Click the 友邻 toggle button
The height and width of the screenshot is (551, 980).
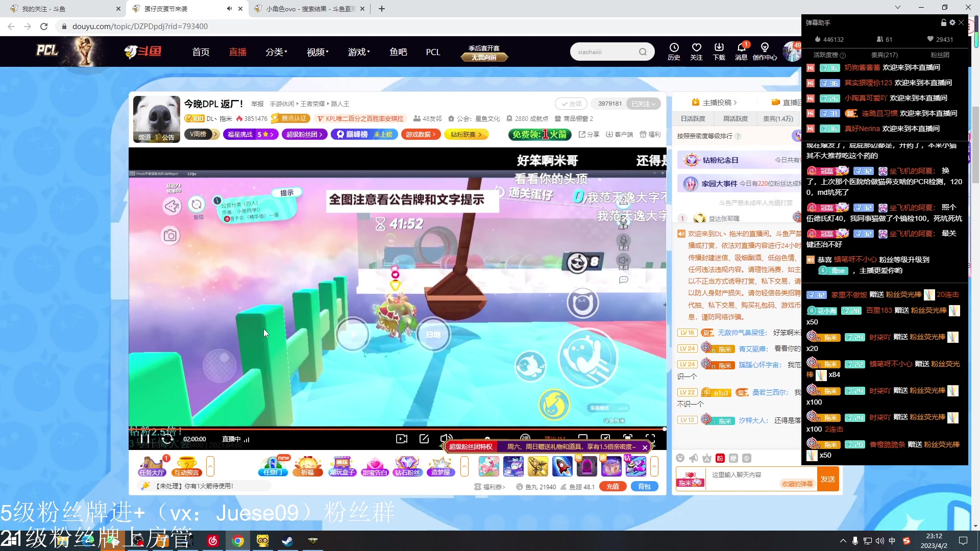point(572,104)
